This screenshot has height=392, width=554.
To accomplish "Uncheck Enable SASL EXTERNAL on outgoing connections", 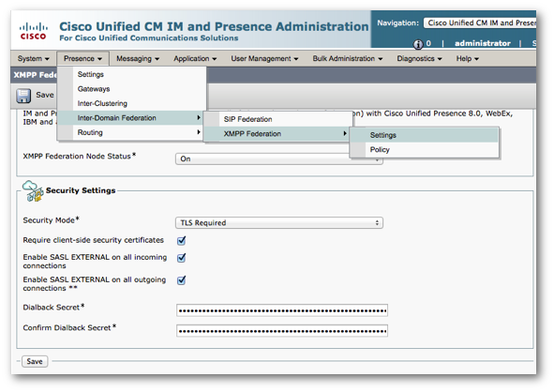I will (181, 280).
